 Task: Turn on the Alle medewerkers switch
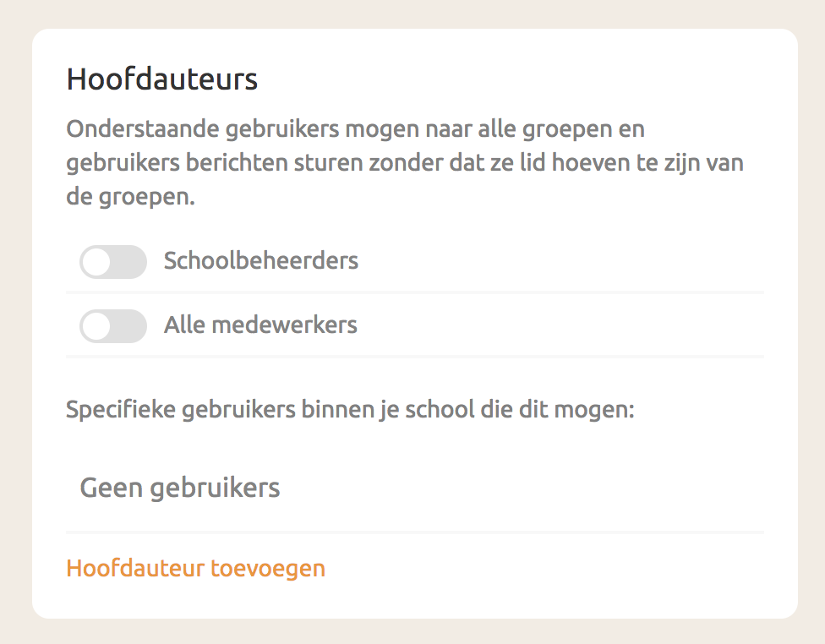113,325
